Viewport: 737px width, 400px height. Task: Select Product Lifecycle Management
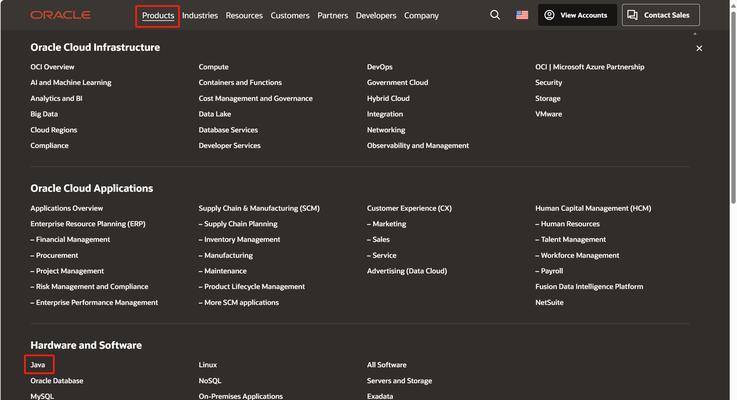(x=251, y=286)
